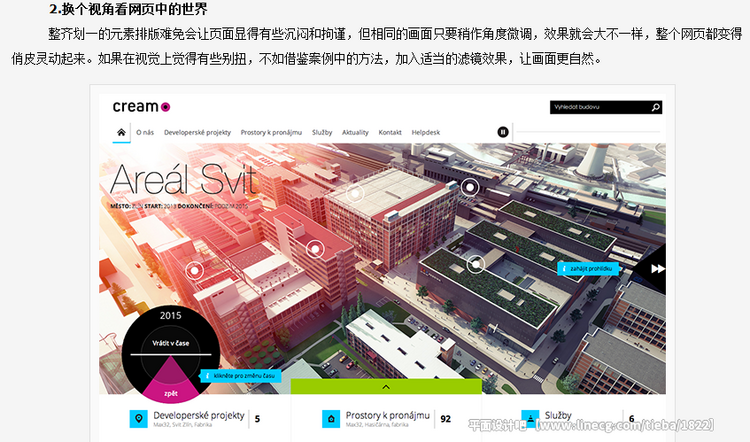The image size is (750, 442).
Task: Select hotspot marker on dark rooftop building
Action: click(x=475, y=264)
